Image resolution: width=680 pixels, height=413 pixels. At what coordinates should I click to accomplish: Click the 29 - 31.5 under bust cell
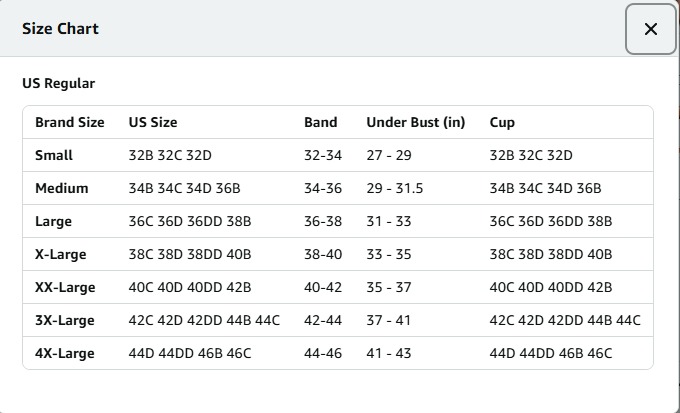click(395, 188)
